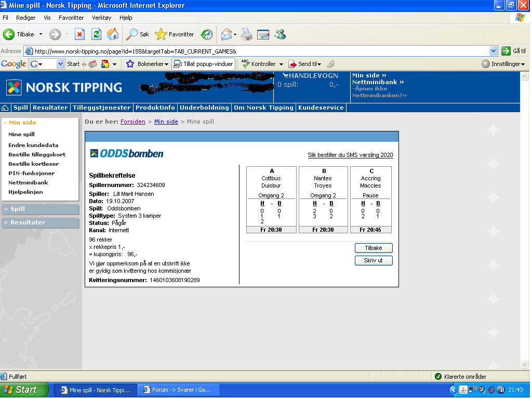Click the Back arrow icon in the IE toolbar
Image resolution: width=532 pixels, height=399 pixels.
[9, 34]
